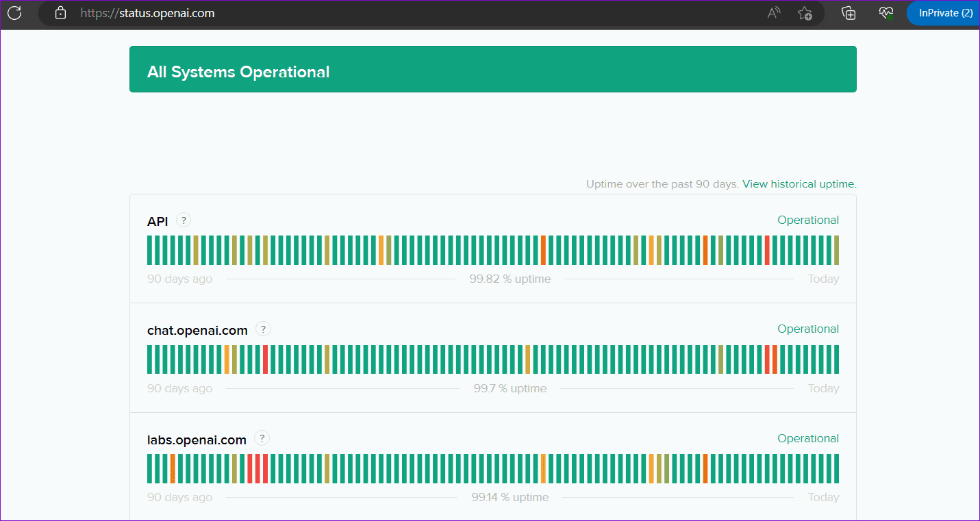
Task: Click the 99.7 % uptime text
Action: tap(510, 388)
